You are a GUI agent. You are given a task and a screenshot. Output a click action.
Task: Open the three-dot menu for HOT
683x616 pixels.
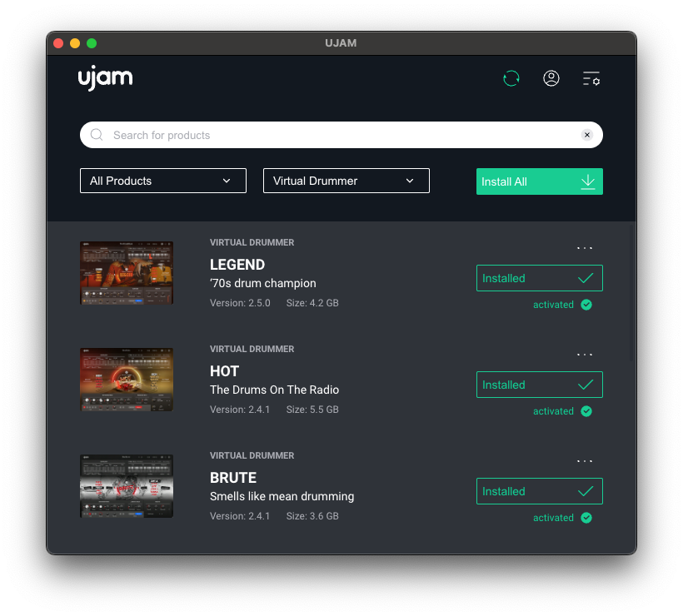click(x=585, y=355)
